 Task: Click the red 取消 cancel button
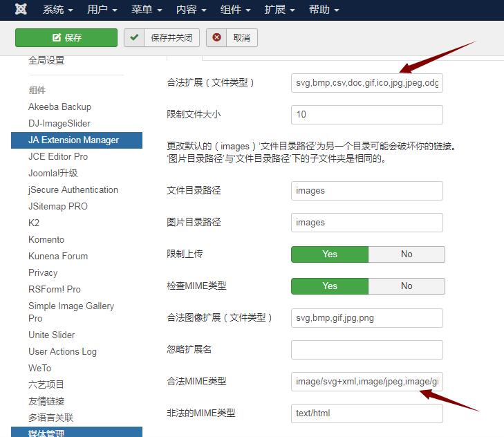(232, 37)
